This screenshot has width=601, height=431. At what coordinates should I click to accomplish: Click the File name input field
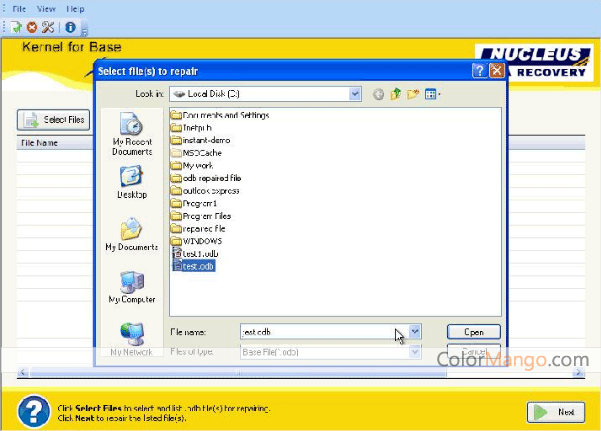click(324, 332)
